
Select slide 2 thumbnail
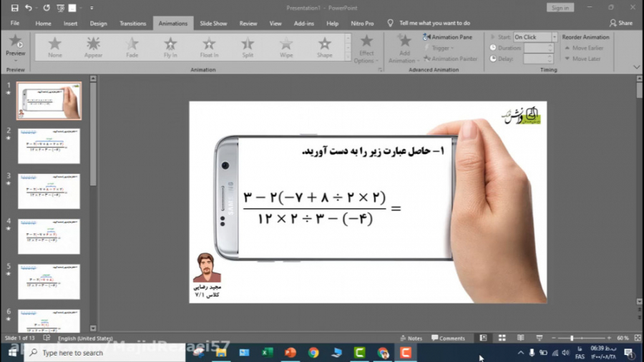pos(49,146)
